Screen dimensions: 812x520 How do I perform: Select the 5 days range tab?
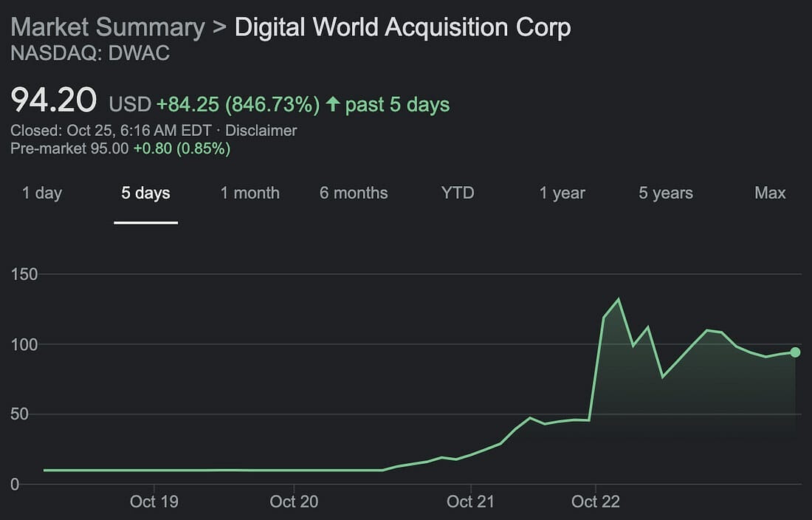coord(145,194)
